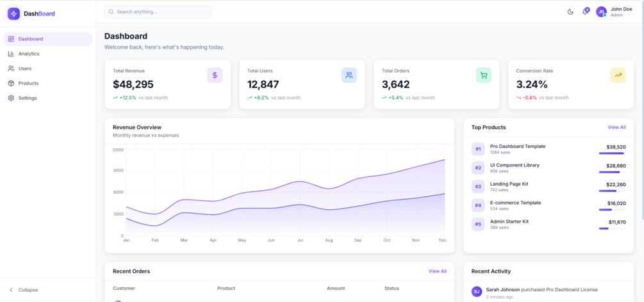The width and height of the screenshot is (644, 302).
Task: Click the Settings gear icon in sidebar
Action: pos(11,98)
